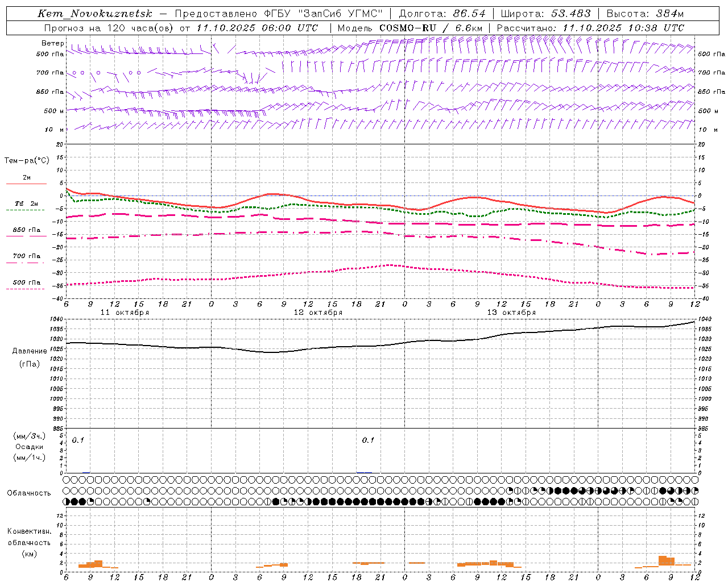Click the '13 октября' date label
The image size is (728, 582).
point(511,313)
